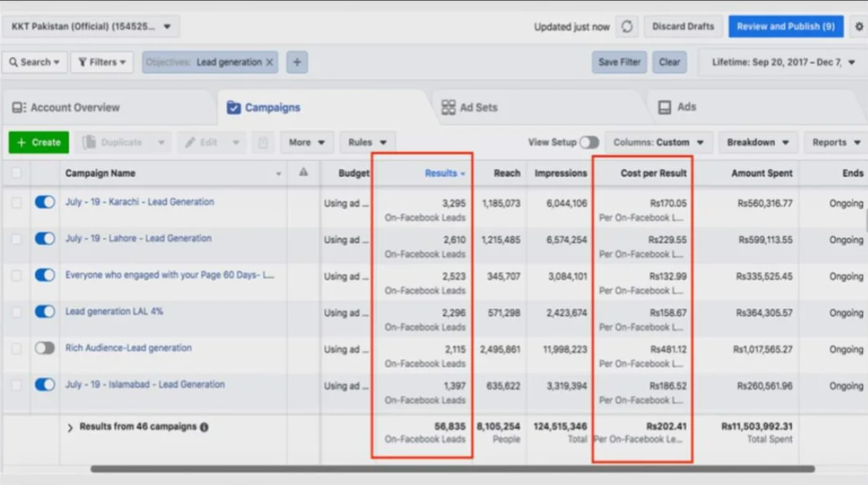Select the checkbox for Lead generation LAL 4%
This screenshot has height=485, width=868.
pyautogui.click(x=16, y=312)
